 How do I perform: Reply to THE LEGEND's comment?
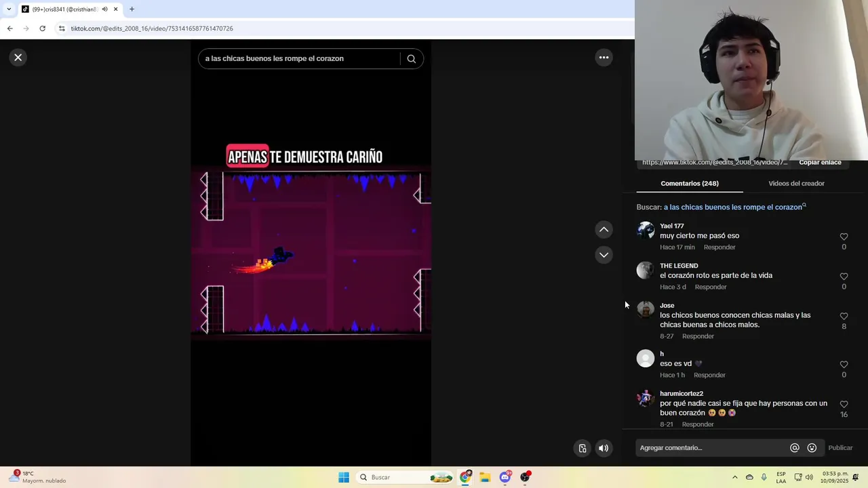(x=711, y=287)
